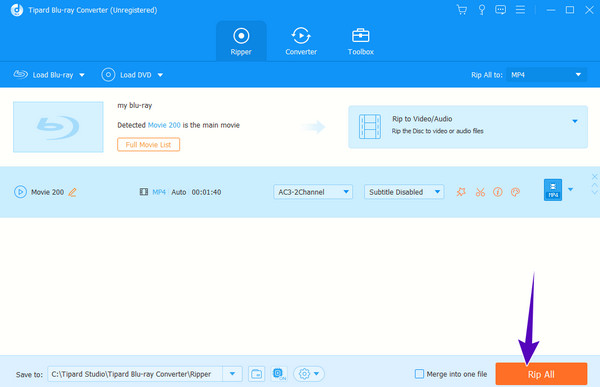This screenshot has height=387, width=600.
Task: Remove Movie 200 with the X icon
Action: coord(595,176)
